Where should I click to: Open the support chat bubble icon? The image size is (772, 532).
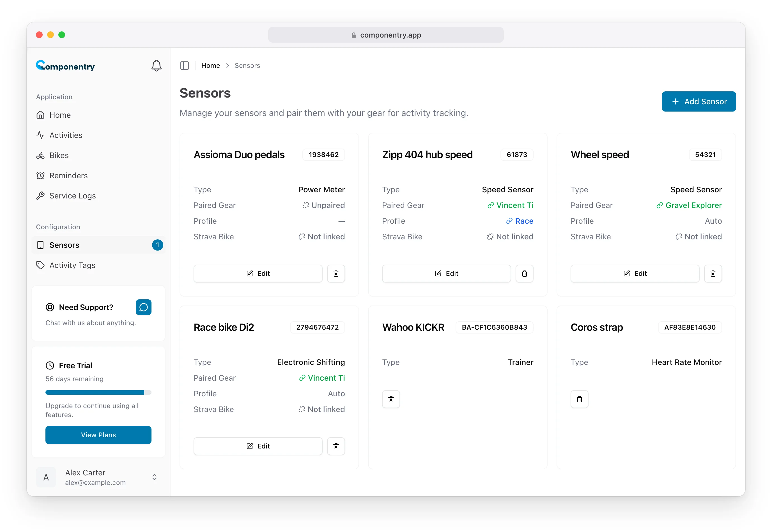tap(143, 307)
